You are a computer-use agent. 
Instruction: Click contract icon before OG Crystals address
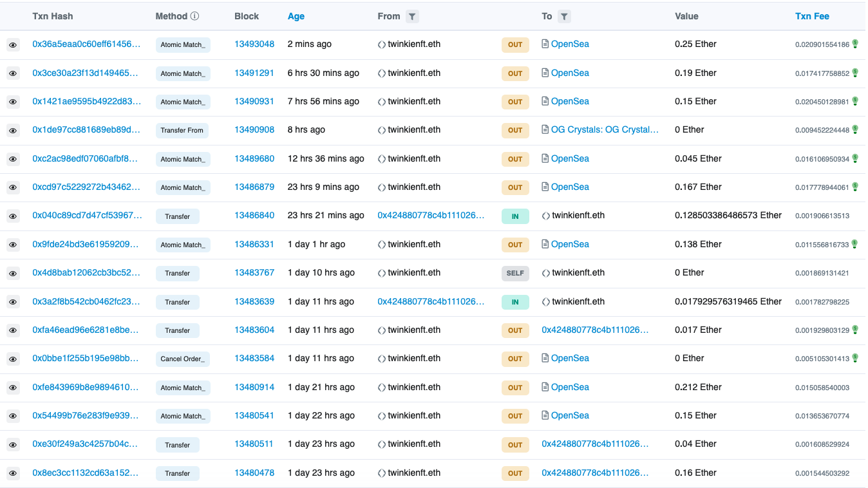click(545, 129)
